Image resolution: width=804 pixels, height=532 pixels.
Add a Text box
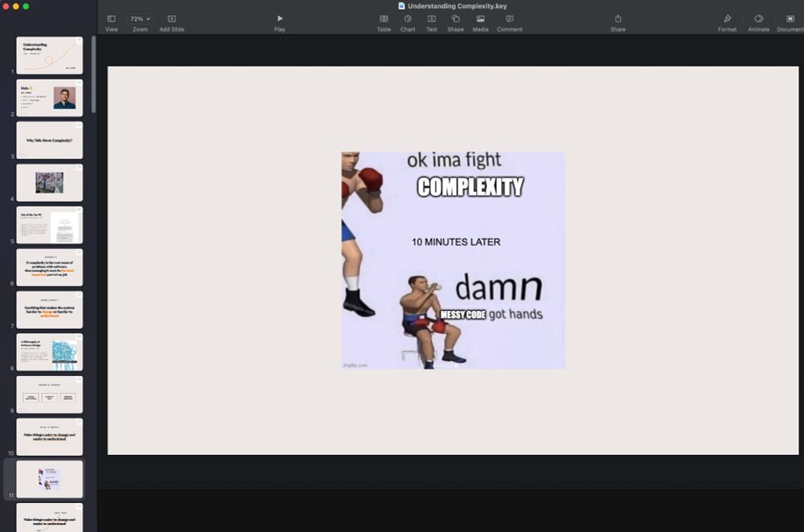[x=432, y=23]
